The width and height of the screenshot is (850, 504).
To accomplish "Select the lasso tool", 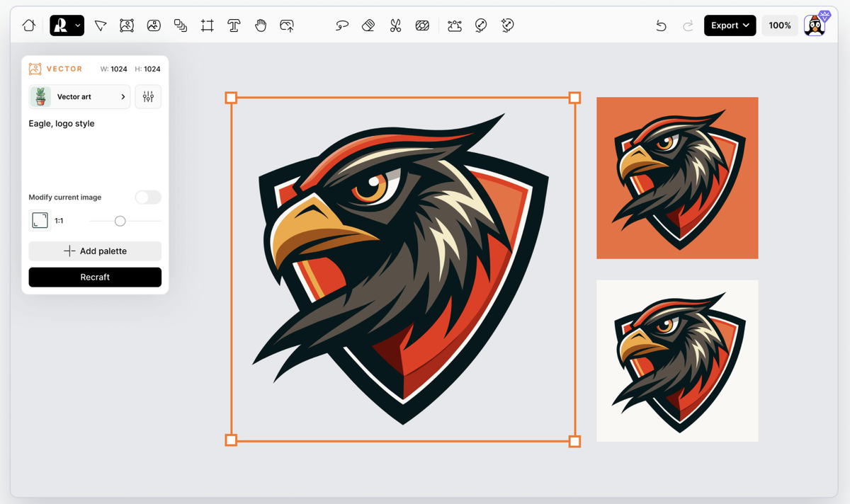I will [342, 25].
